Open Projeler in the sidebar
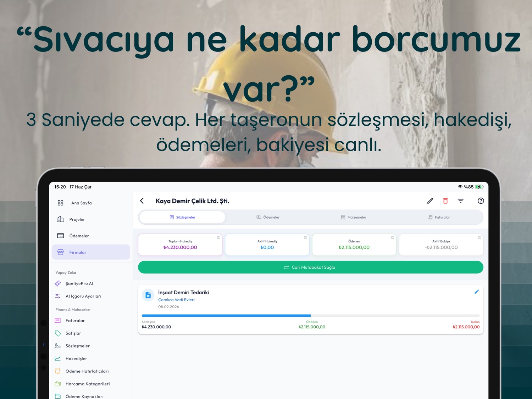This screenshot has height=399, width=532. (x=91, y=219)
